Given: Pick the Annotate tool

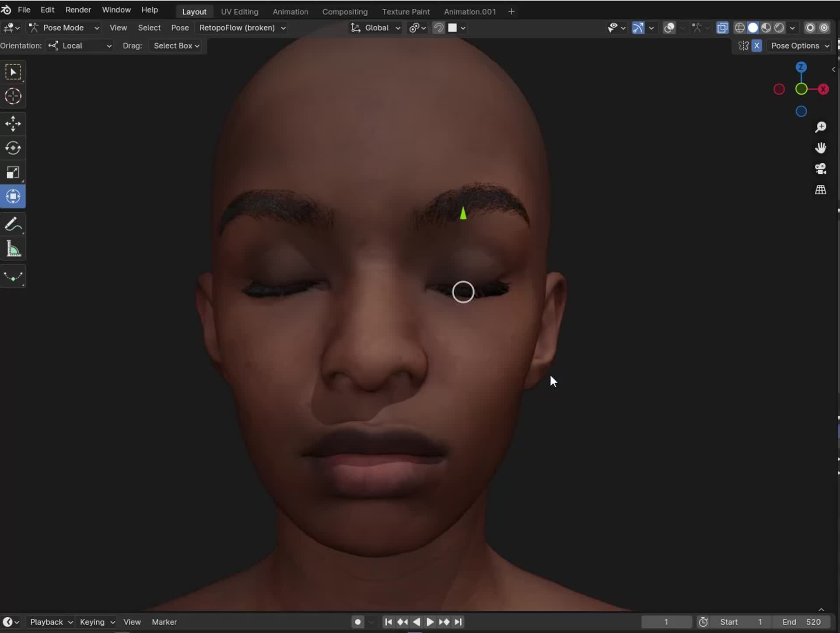Looking at the screenshot, I should (13, 225).
